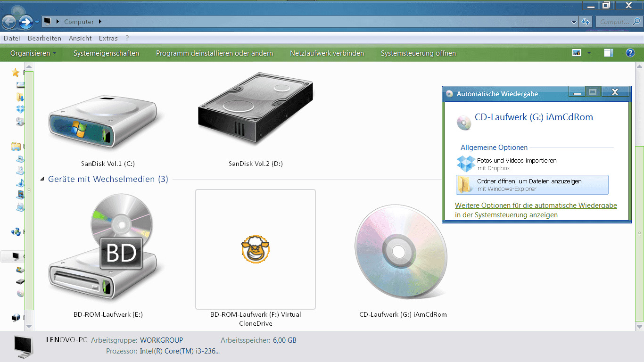Click the BD-ROM-Laufwerk (E:) label
The height and width of the screenshot is (362, 644).
[x=108, y=314]
